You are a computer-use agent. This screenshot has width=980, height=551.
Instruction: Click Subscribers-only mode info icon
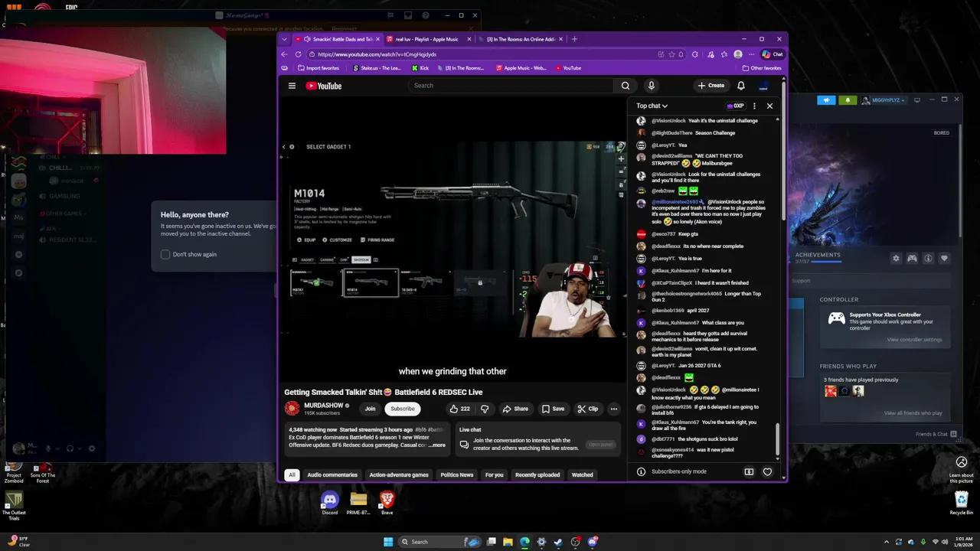click(x=641, y=471)
